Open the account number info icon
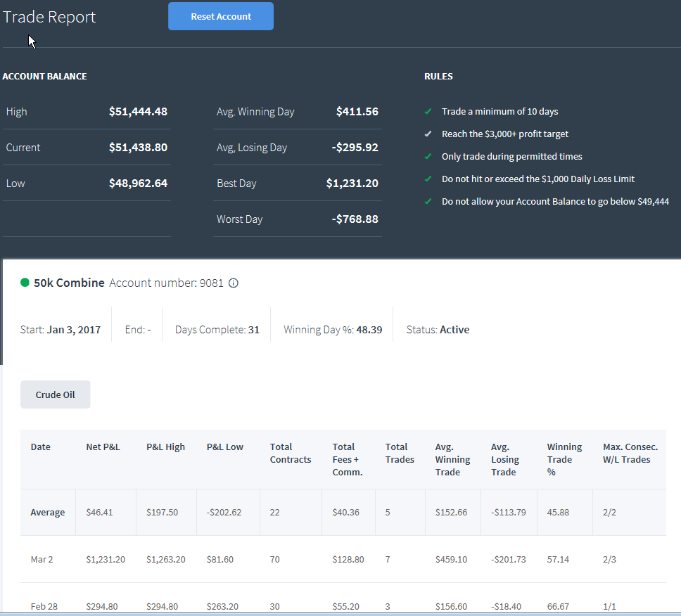 234,283
